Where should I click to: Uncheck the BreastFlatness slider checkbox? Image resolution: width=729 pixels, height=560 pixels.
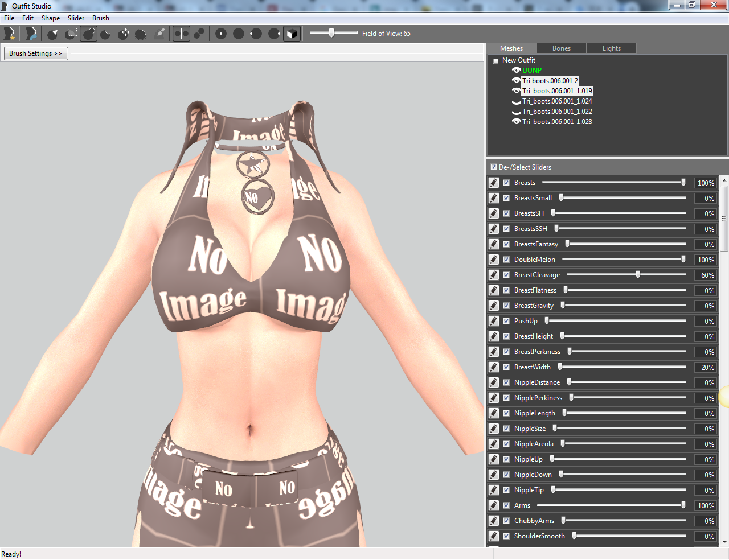(x=506, y=290)
